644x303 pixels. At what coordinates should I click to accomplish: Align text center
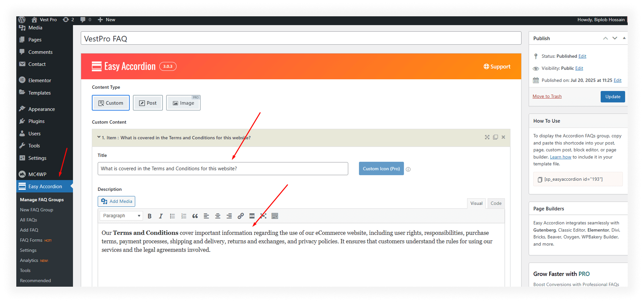[218, 216]
